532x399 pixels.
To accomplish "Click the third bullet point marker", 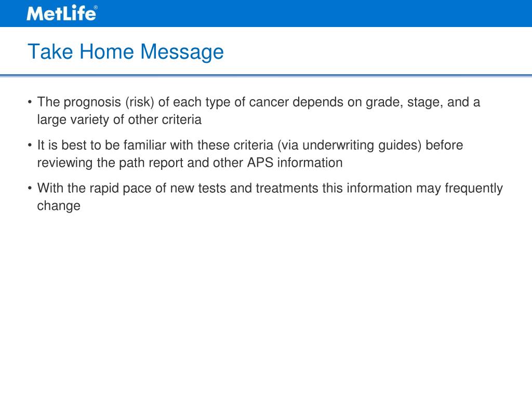I will [30, 188].
